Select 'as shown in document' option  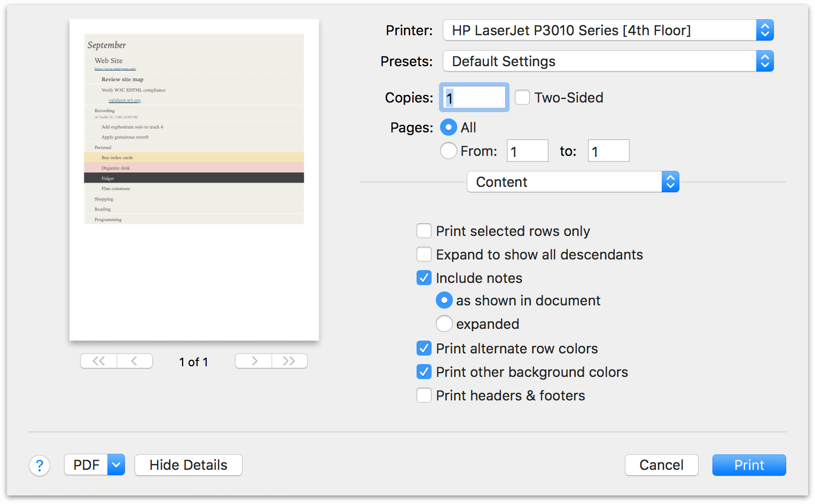pos(444,300)
